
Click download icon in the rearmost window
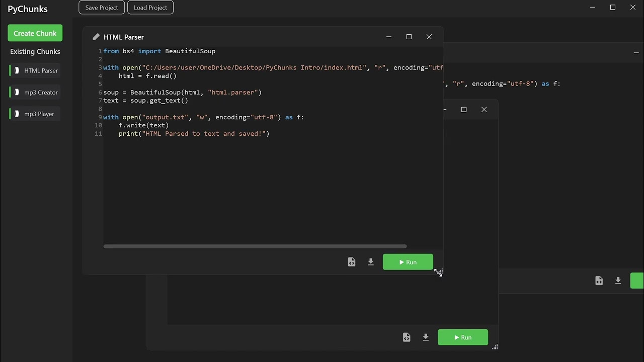(x=618, y=281)
